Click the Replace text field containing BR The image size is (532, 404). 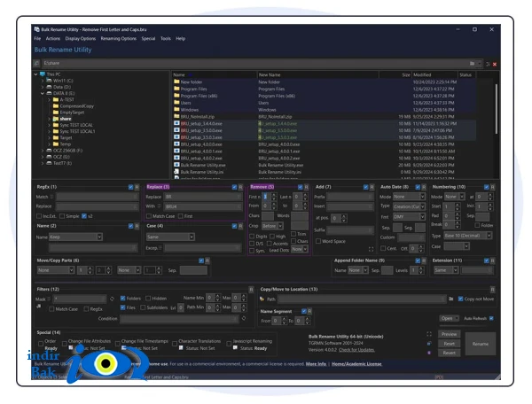click(x=203, y=197)
